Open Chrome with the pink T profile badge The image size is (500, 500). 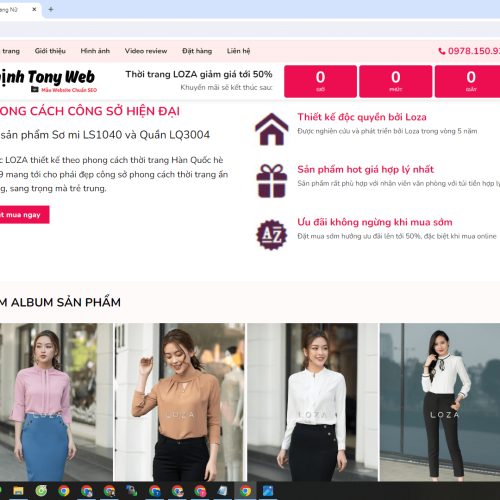[x=200, y=491]
